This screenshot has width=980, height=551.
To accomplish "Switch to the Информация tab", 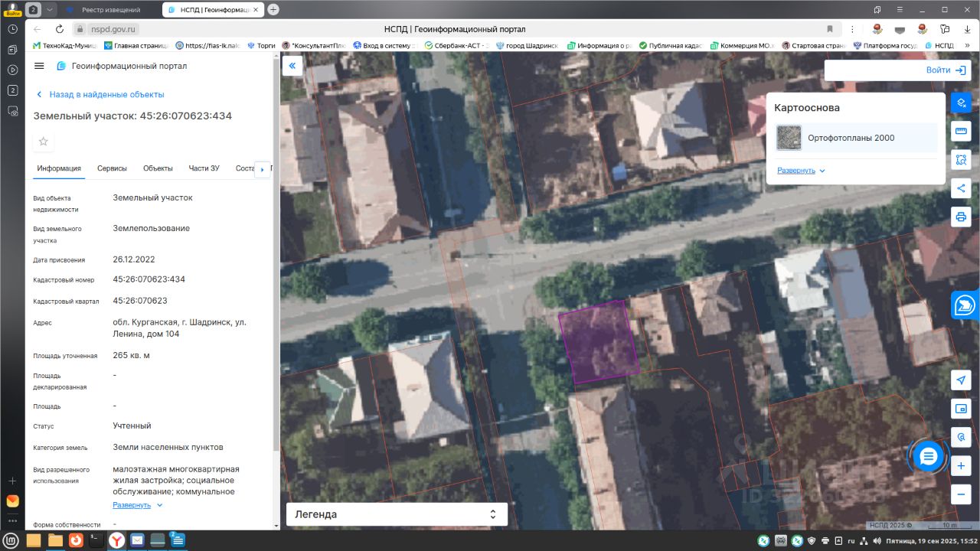I will pyautogui.click(x=59, y=168).
